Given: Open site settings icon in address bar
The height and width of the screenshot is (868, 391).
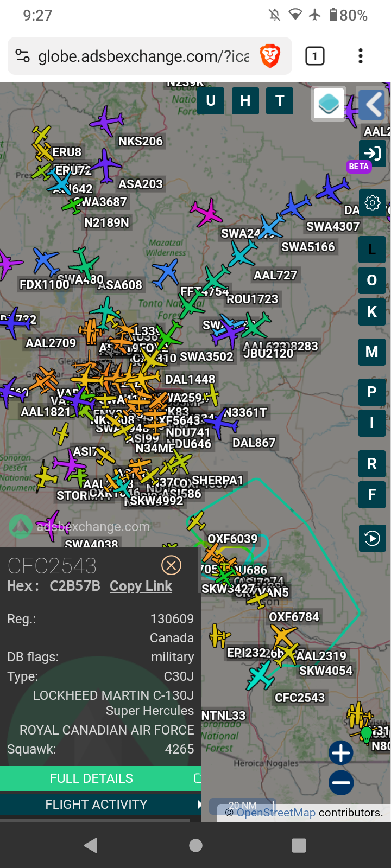Looking at the screenshot, I should pos(22,56).
